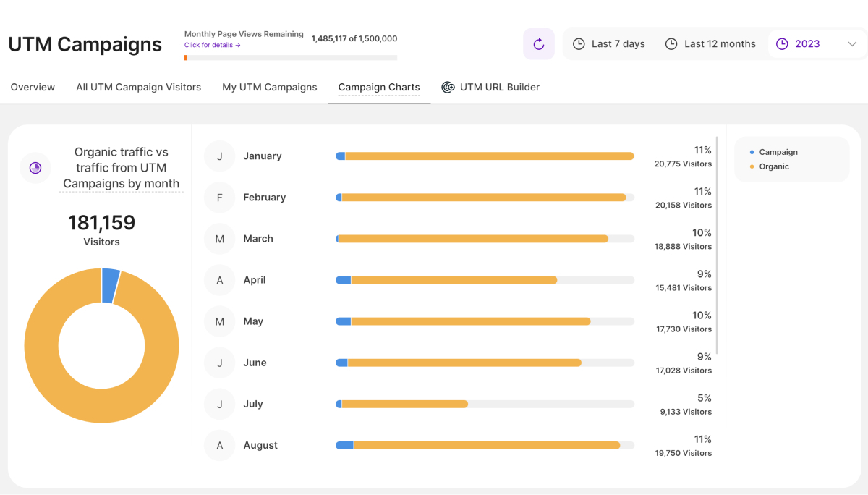
Task: Open the 2023 date range selector
Action: [x=807, y=44]
